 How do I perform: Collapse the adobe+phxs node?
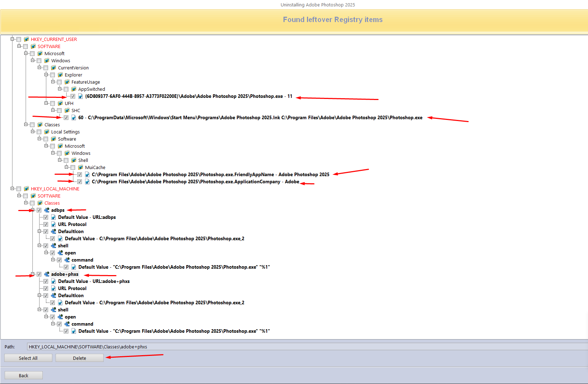(x=33, y=274)
